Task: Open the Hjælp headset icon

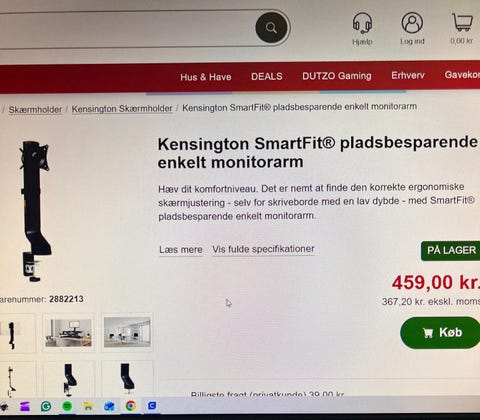Action: (362, 23)
